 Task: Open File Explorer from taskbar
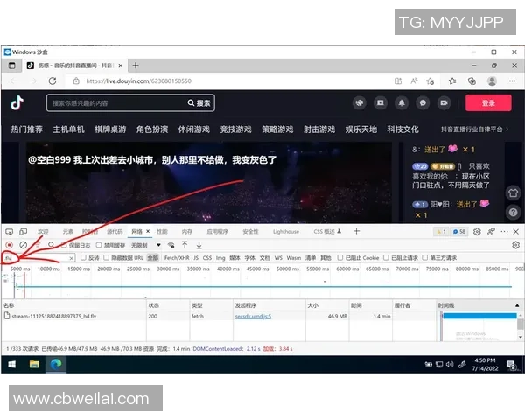tap(34, 364)
